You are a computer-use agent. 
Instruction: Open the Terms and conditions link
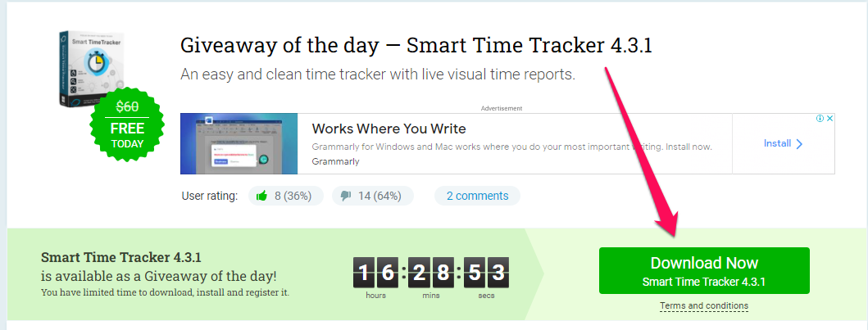[704, 305]
